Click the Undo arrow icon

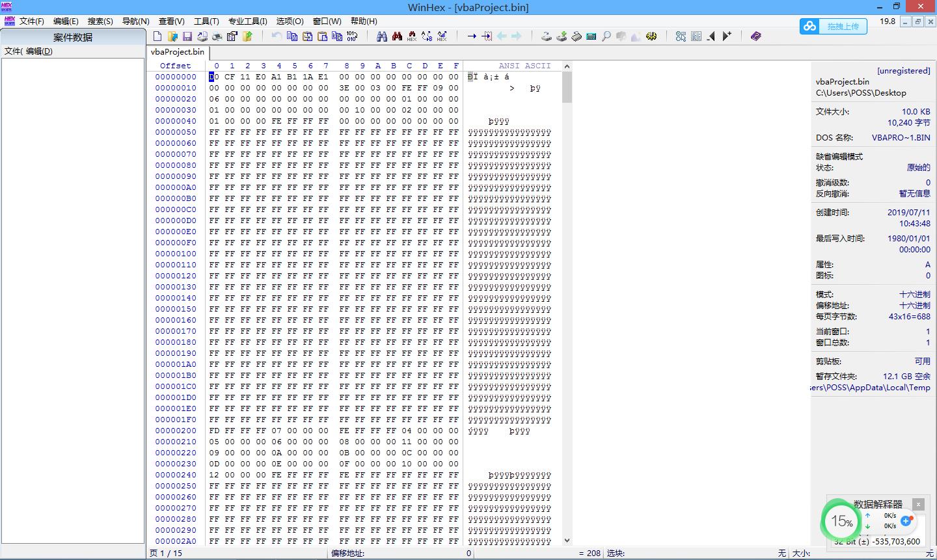click(277, 36)
